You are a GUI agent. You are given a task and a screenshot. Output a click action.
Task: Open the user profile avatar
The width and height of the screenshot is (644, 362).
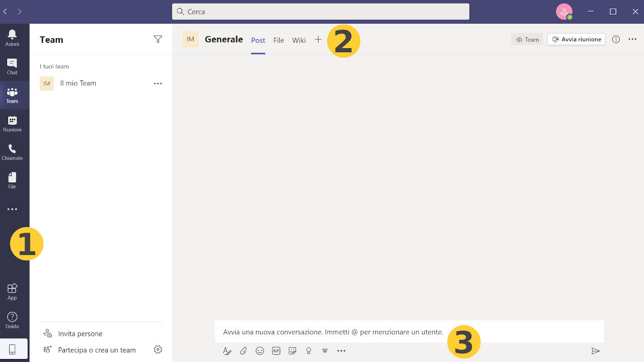click(x=564, y=12)
